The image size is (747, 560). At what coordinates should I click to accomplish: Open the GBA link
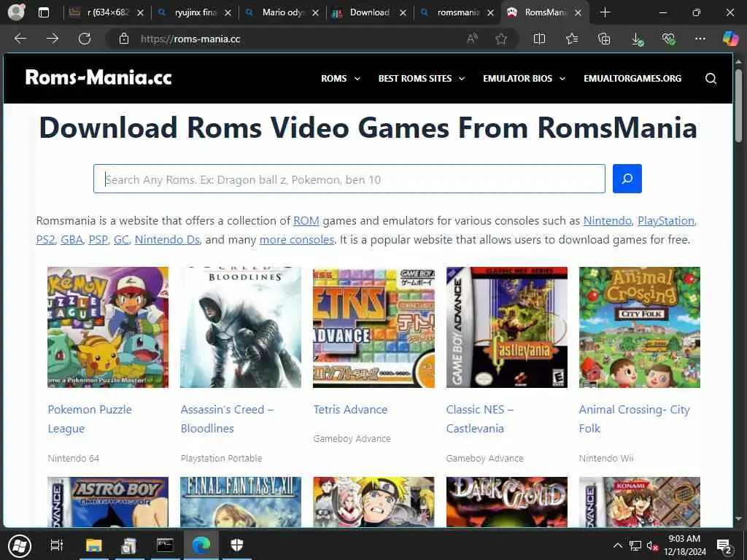[x=72, y=239]
